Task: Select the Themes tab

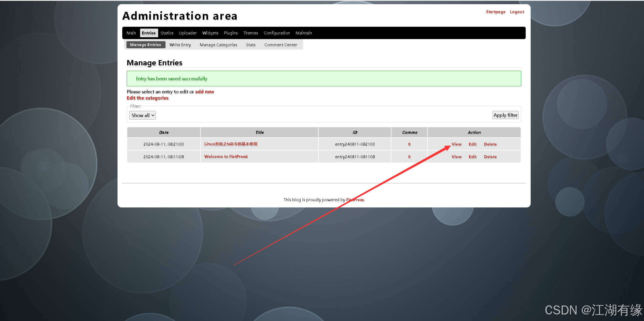Action: [x=251, y=33]
